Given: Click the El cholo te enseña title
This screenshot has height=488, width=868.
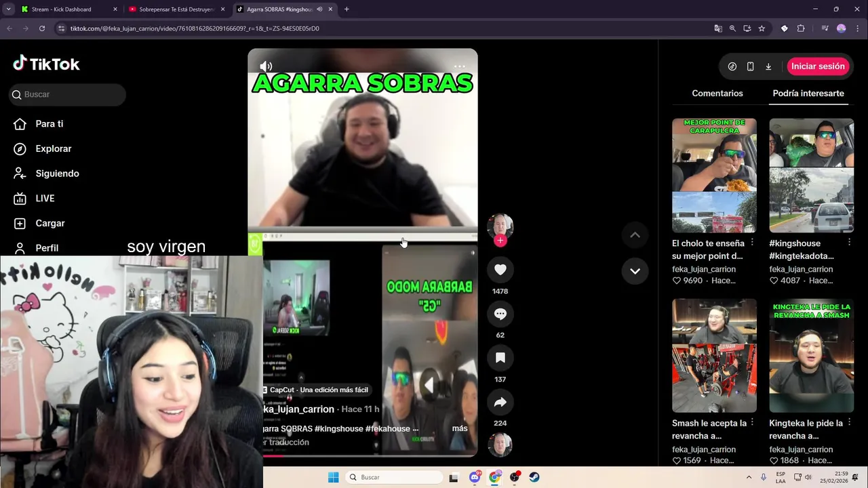Looking at the screenshot, I should [709, 249].
